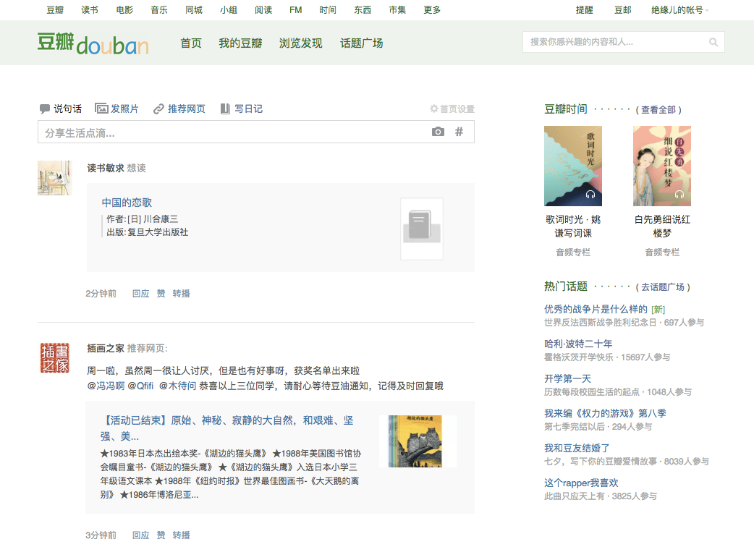Open the @冯冯啊 mention
The width and height of the screenshot is (754, 560).
click(x=106, y=386)
